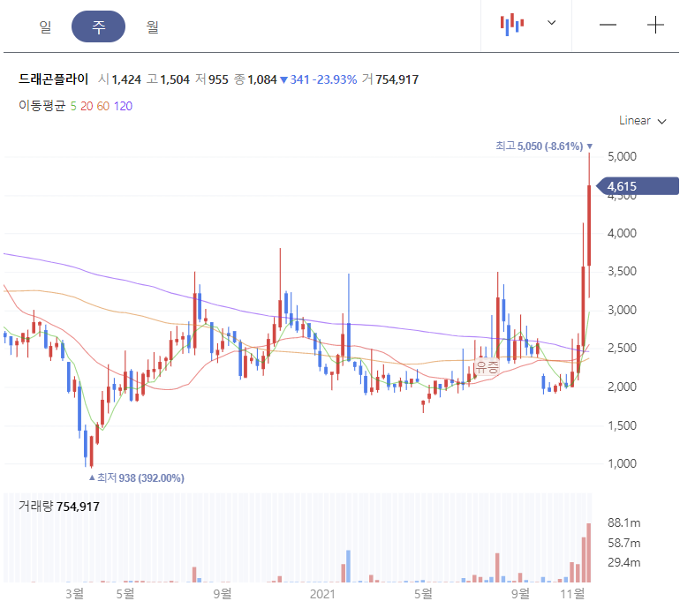Click the 88.1m volume axis label
The width and height of the screenshot is (695, 616).
coord(624,523)
